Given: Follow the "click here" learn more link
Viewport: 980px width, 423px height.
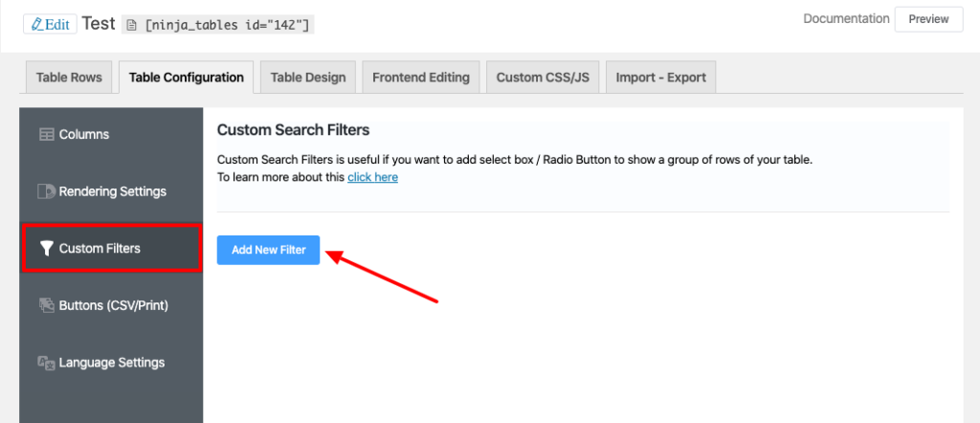Looking at the screenshot, I should [372, 177].
